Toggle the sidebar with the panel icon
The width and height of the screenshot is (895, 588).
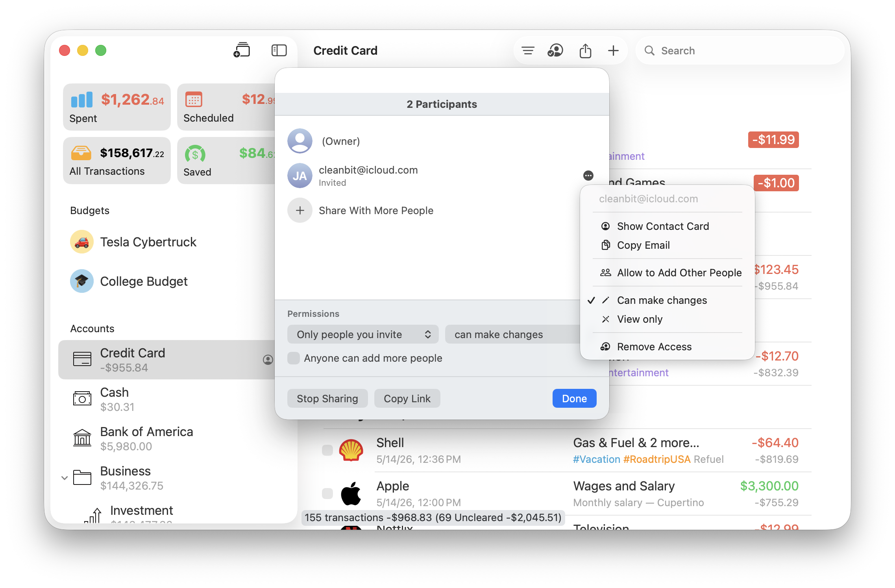[279, 50]
